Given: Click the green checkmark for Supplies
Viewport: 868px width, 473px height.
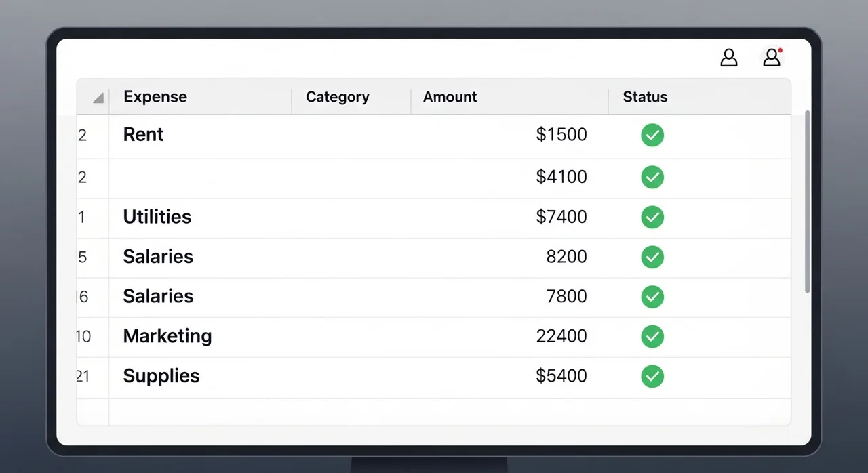Looking at the screenshot, I should pyautogui.click(x=652, y=376).
